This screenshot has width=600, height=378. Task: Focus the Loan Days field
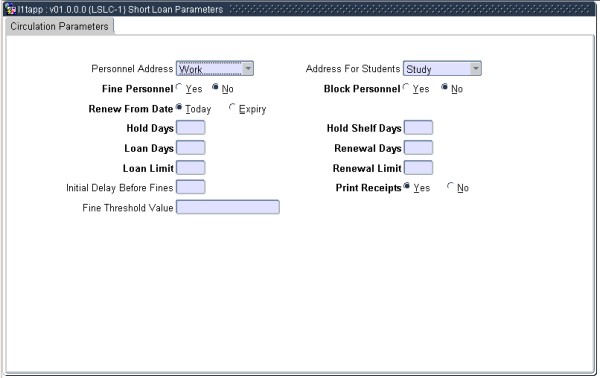click(x=191, y=148)
